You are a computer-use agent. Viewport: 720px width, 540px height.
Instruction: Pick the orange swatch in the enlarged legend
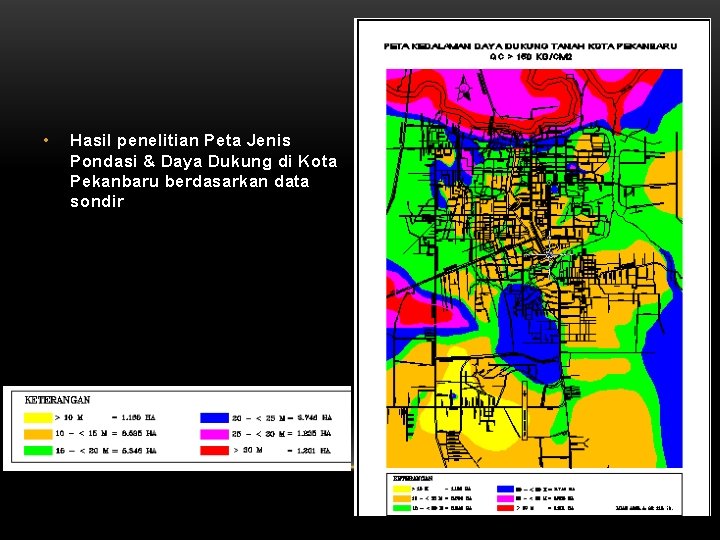[38, 434]
